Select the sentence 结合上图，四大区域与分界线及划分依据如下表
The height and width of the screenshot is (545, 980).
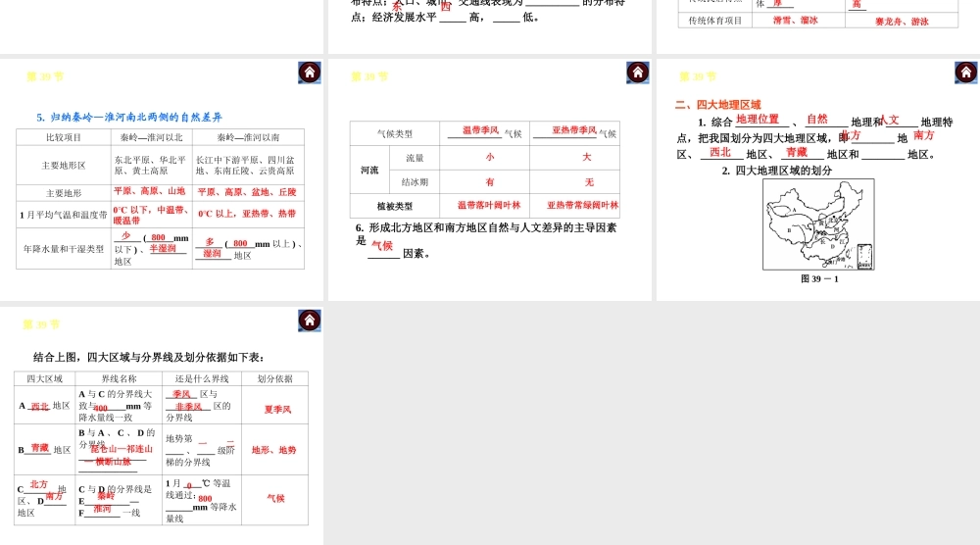point(148,358)
